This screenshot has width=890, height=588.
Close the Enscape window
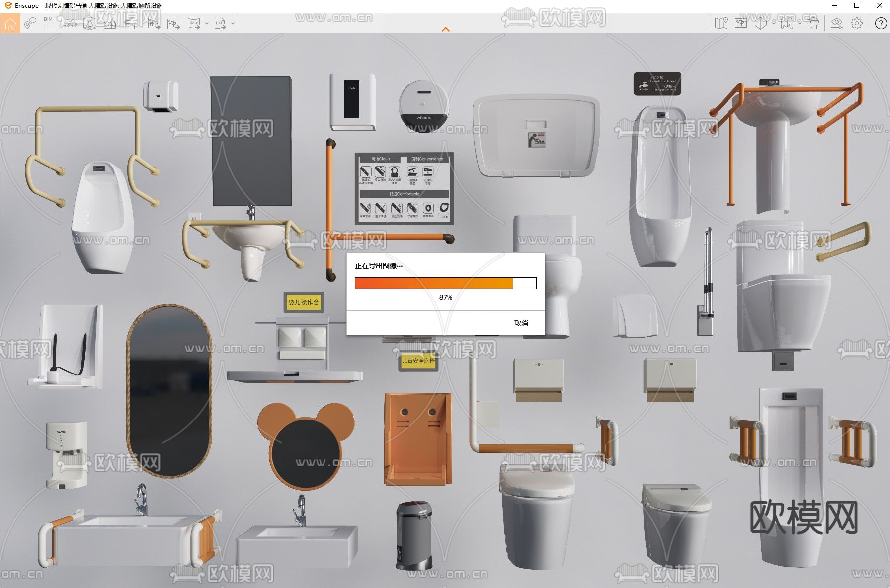click(x=880, y=6)
